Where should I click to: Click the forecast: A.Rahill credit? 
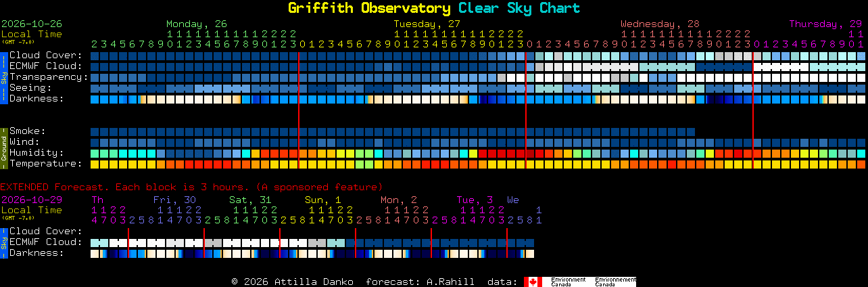420,282
